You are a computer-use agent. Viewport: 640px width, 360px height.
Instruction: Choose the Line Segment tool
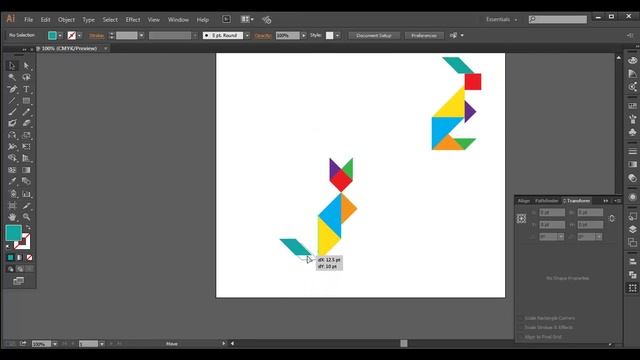[12, 100]
